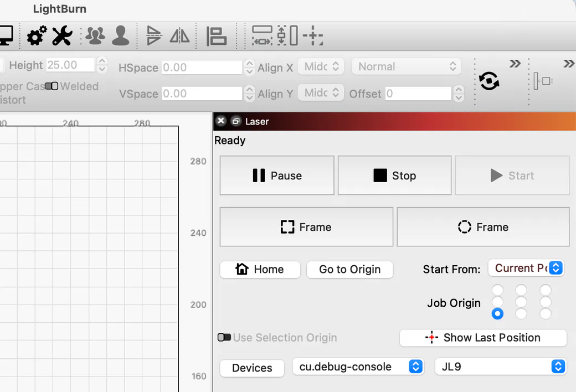Open the cu.debug-console port dropdown

click(x=358, y=367)
